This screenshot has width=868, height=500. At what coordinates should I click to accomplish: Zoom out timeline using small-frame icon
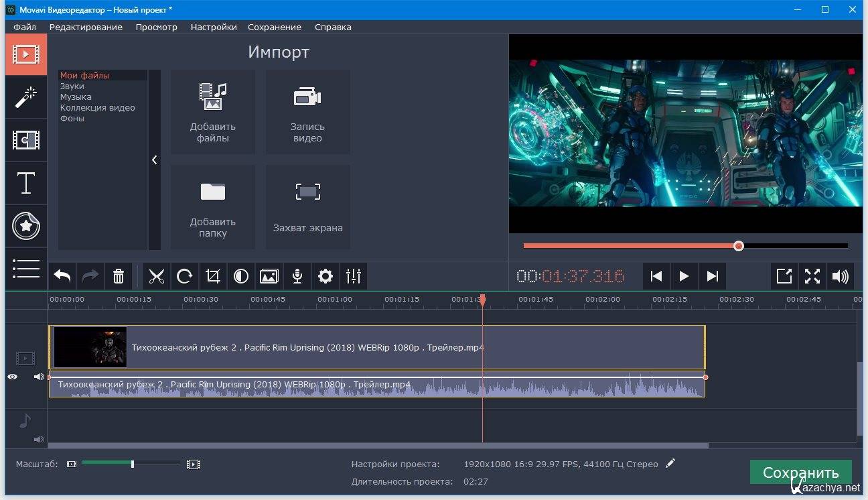pos(72,464)
